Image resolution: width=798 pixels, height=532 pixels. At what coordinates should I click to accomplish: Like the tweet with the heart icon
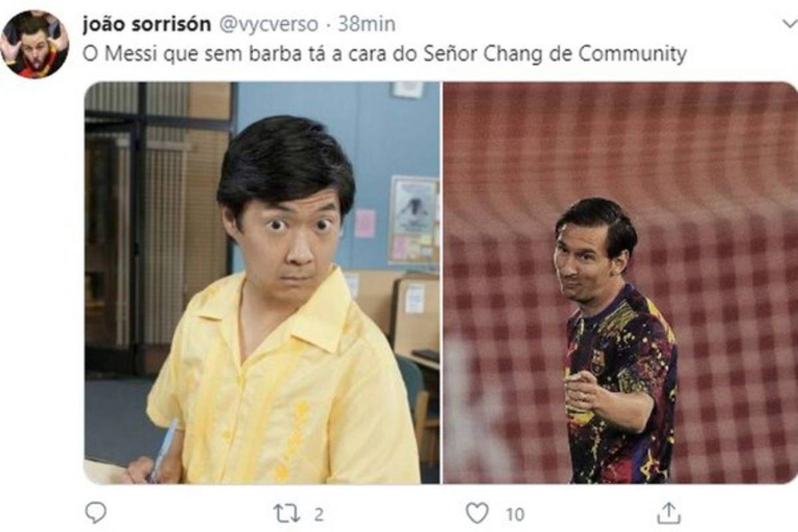point(477,513)
